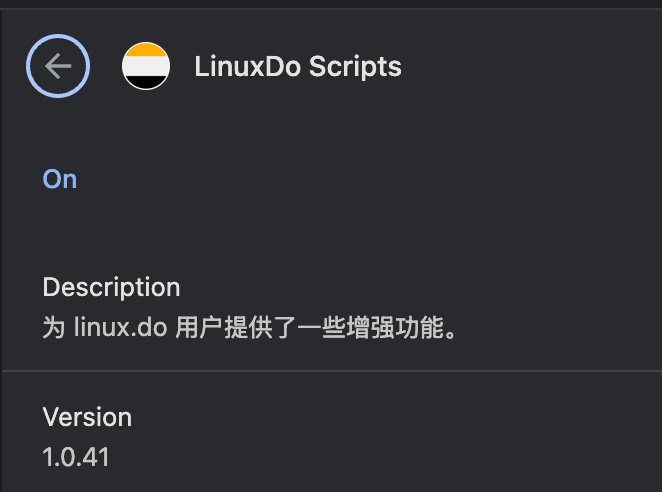This screenshot has height=492, width=662.
Task: Click the "Description" section heading
Action: pyautogui.click(x=111, y=288)
